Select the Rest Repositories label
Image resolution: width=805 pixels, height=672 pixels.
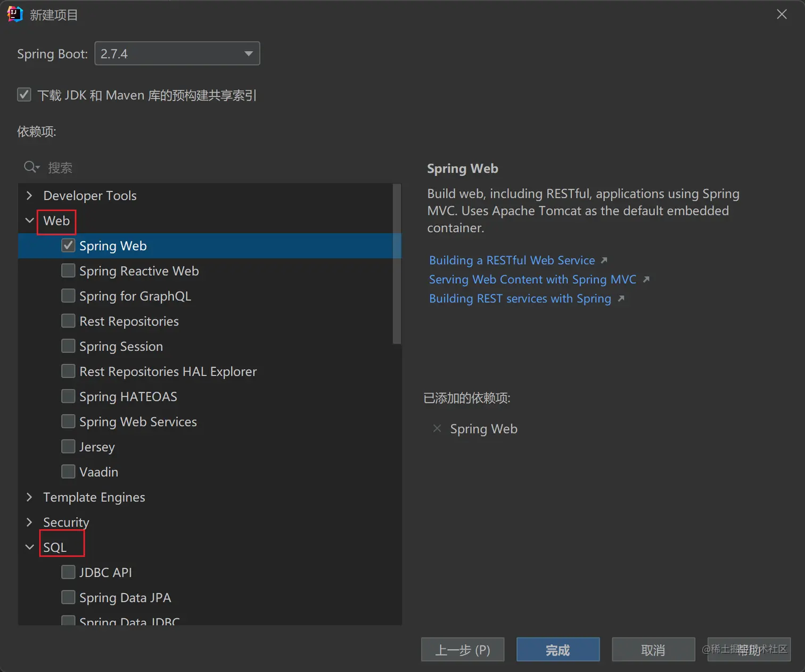point(129,321)
